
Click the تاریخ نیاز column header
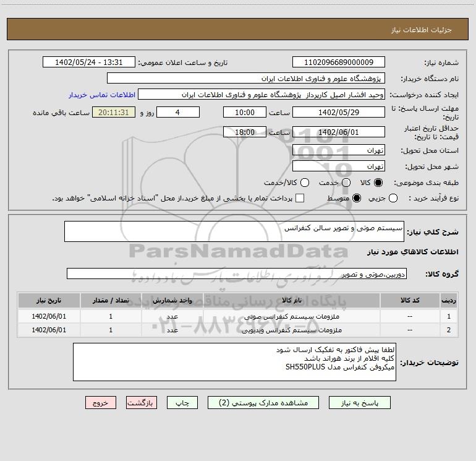(x=49, y=300)
